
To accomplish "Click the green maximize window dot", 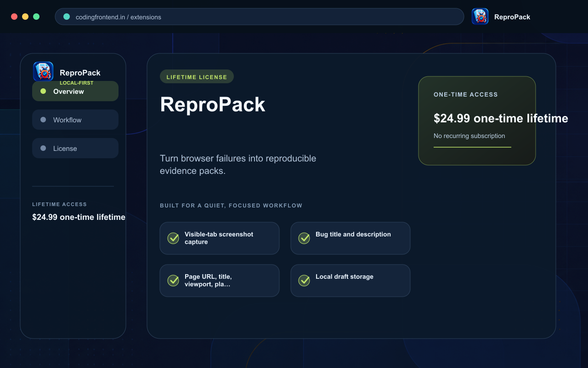I will 36,17.
